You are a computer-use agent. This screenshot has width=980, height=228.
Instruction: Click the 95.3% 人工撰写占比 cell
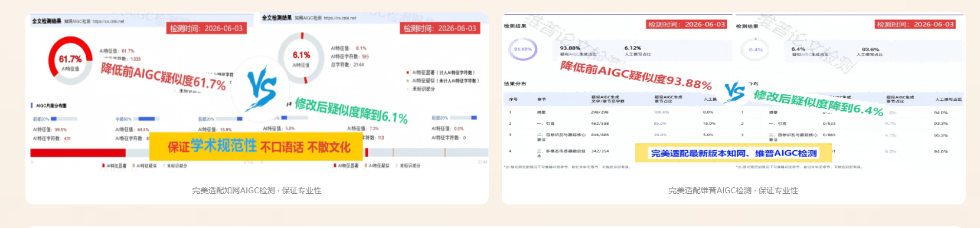941,136
